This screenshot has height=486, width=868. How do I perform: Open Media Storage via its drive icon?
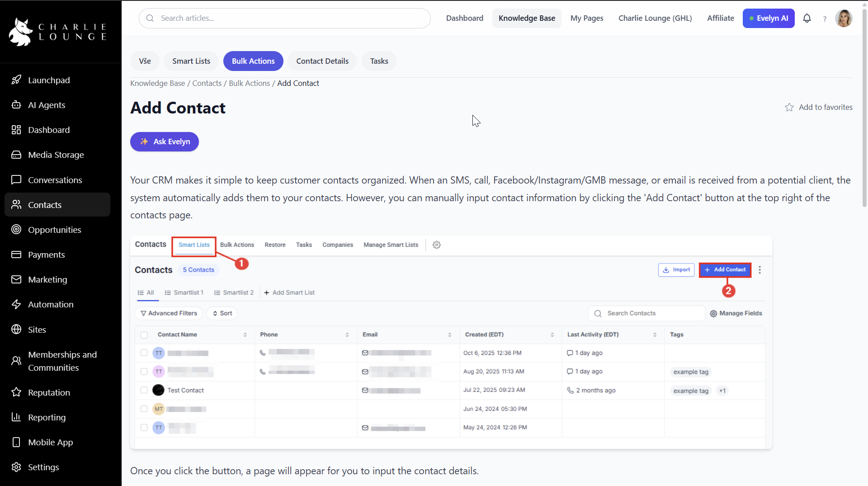[x=16, y=155]
